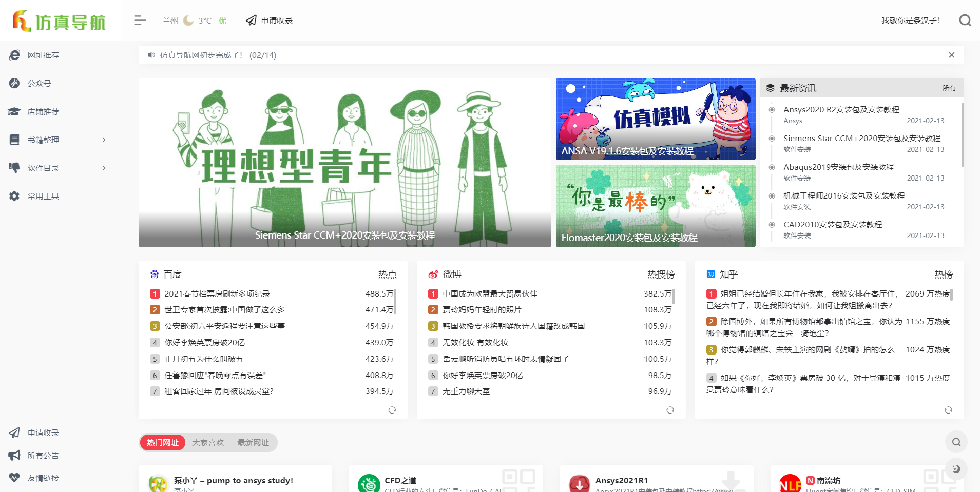The height and width of the screenshot is (492, 980).
Task: Select the 网址推荐 sidebar icon
Action: [15, 55]
